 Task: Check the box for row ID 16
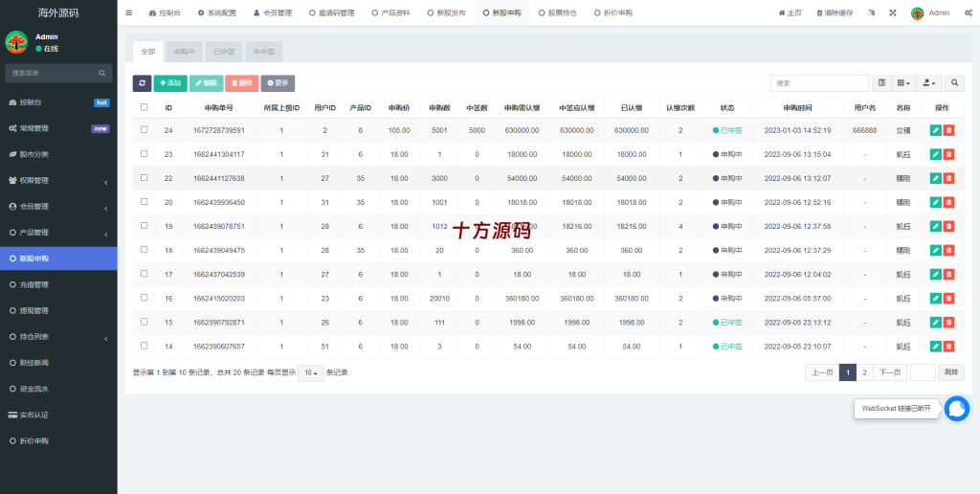coord(145,297)
